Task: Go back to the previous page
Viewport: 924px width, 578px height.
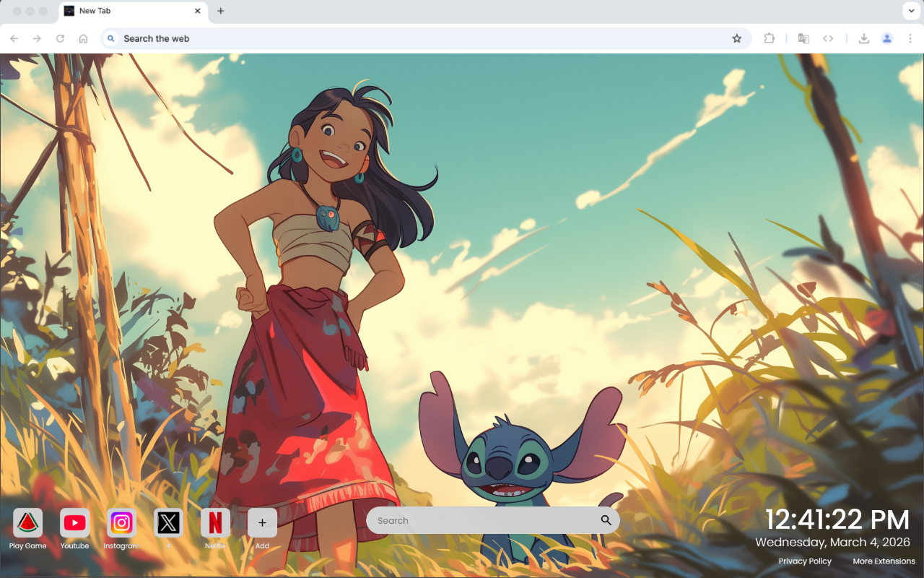Action: pos(14,38)
